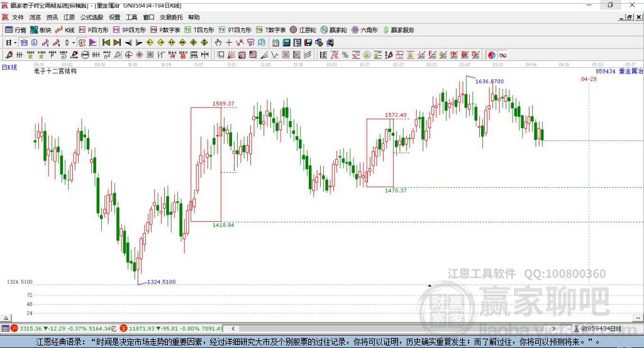Open the 赢家轮 wheel tool

click(x=333, y=30)
